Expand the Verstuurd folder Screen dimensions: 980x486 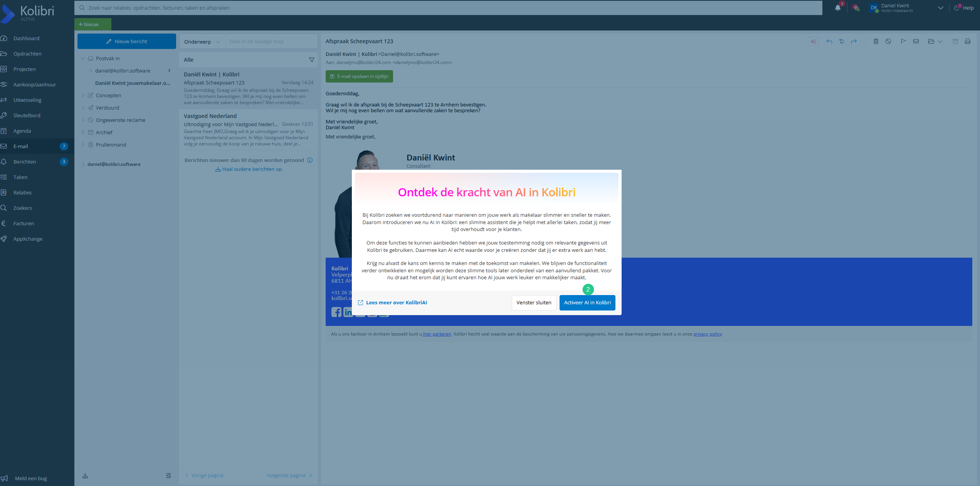(83, 108)
